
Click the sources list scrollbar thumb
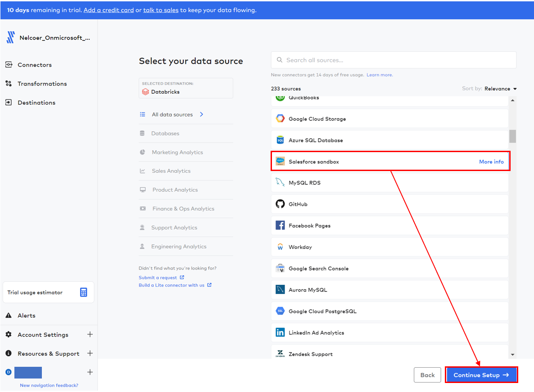[x=512, y=136]
